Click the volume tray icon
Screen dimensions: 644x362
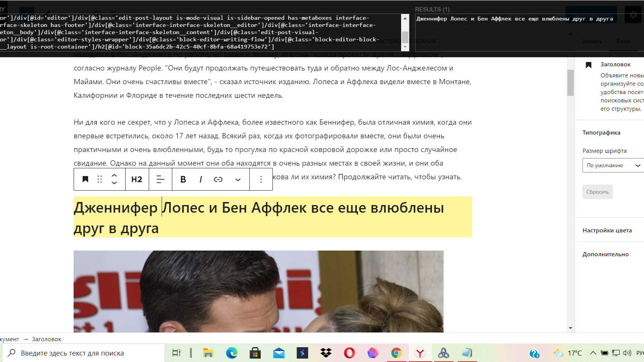coord(627,353)
